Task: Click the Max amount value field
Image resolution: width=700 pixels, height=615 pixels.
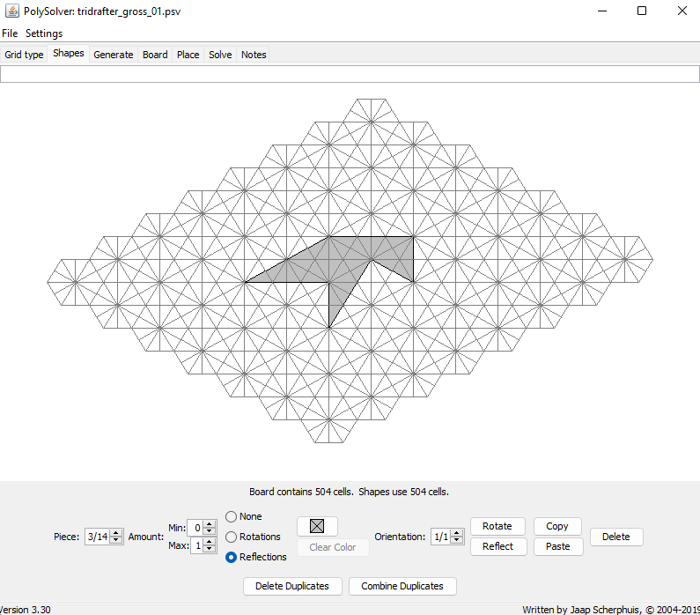Action: coord(197,545)
